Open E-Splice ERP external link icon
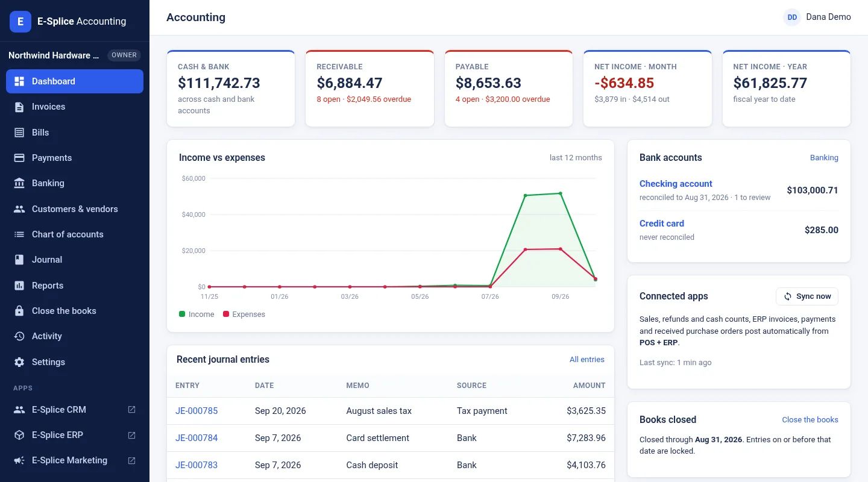Viewport: 868px width, 482px height. point(132,435)
